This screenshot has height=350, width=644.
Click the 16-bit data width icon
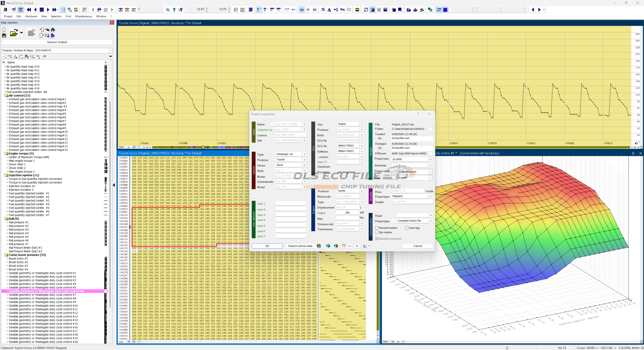tap(265, 10)
